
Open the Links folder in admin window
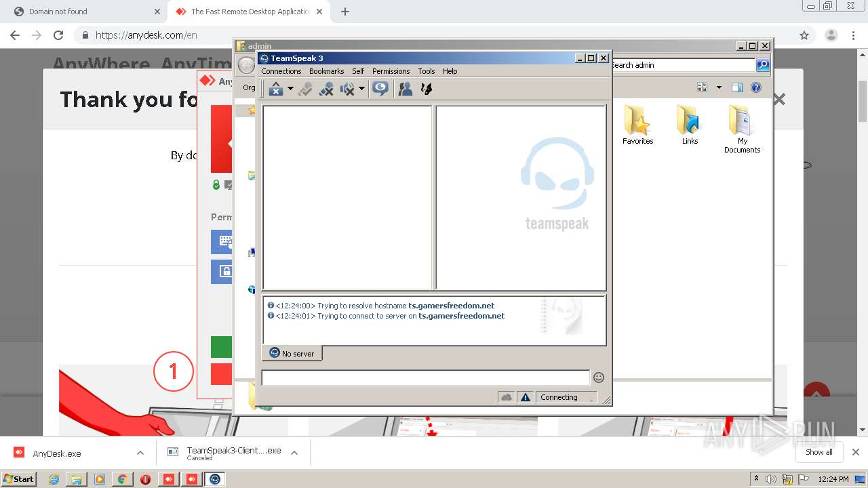[x=690, y=125]
